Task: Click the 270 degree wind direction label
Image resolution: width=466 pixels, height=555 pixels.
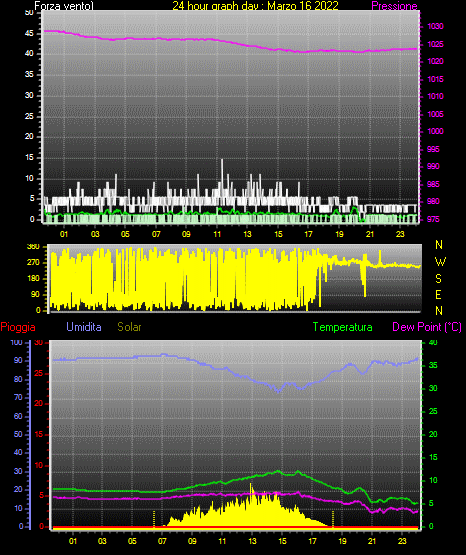Action: point(35,263)
